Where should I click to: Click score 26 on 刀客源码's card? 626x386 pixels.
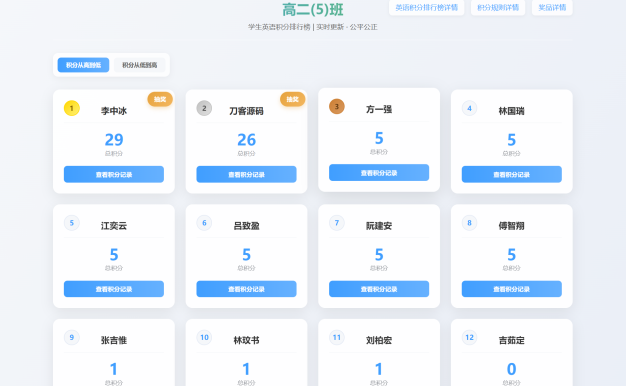click(246, 140)
